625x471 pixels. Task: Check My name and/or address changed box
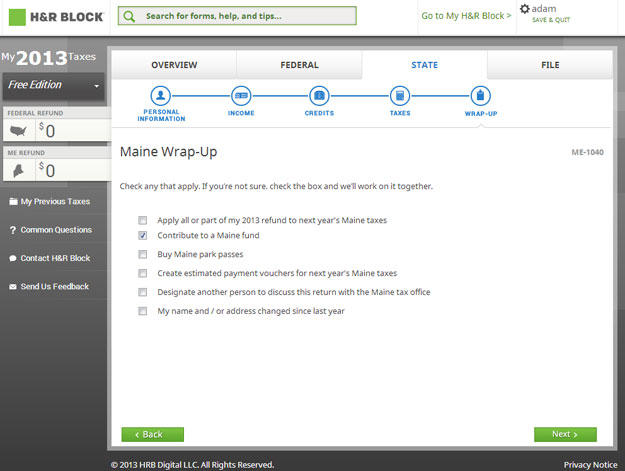[142, 311]
